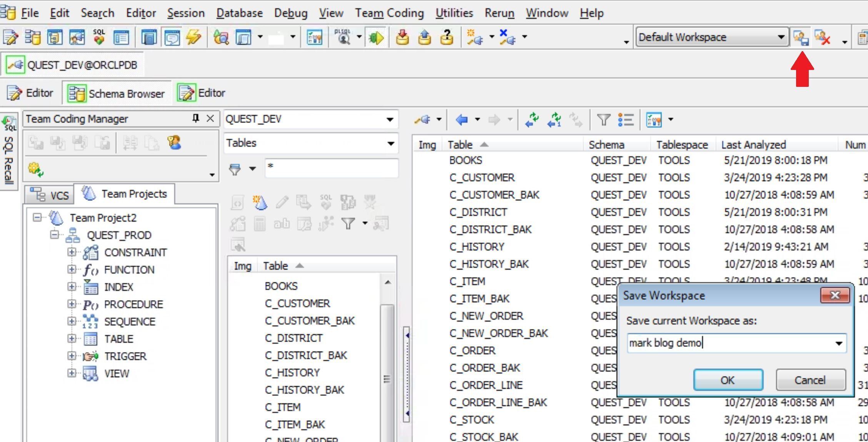This screenshot has width=868, height=442.
Task: Switch to the Schema Browser tab
Action: [x=116, y=93]
